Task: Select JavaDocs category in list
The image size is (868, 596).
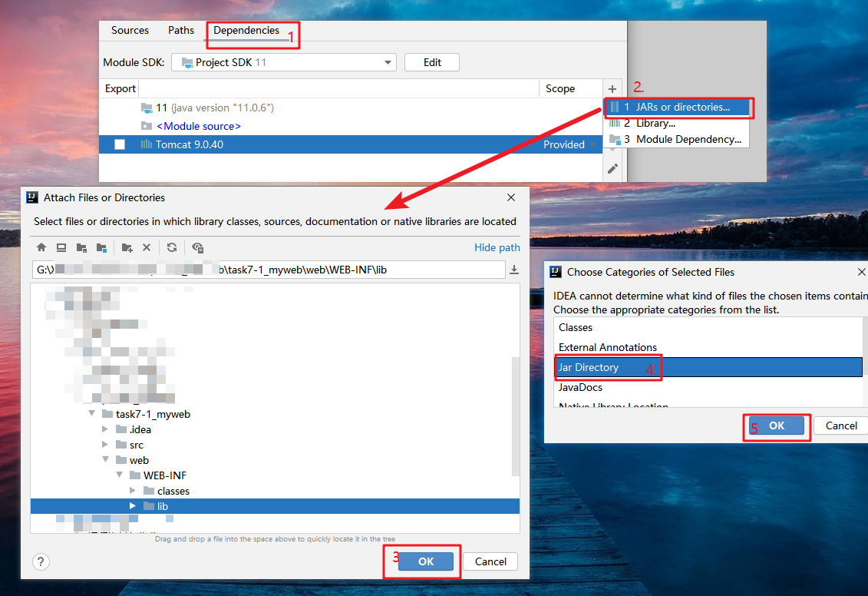Action: [x=708, y=387]
